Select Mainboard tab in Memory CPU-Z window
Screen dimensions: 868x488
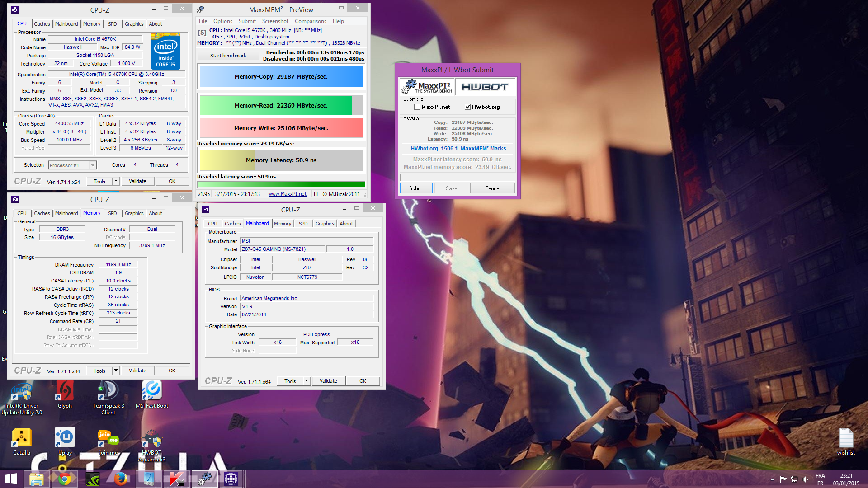pyautogui.click(x=66, y=213)
